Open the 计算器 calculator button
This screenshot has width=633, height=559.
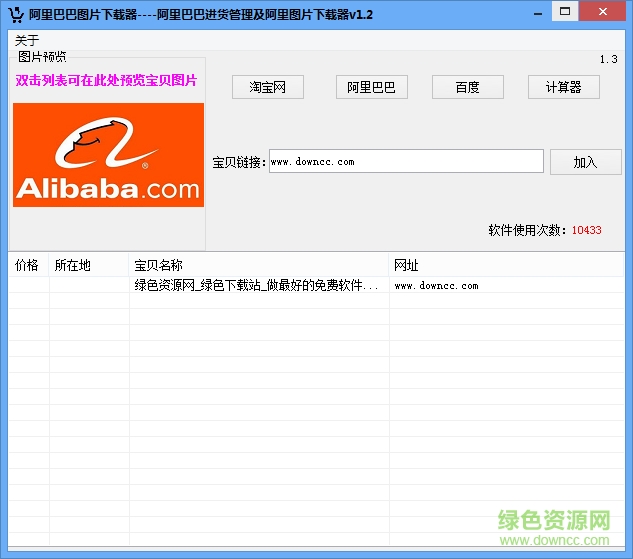[563, 87]
